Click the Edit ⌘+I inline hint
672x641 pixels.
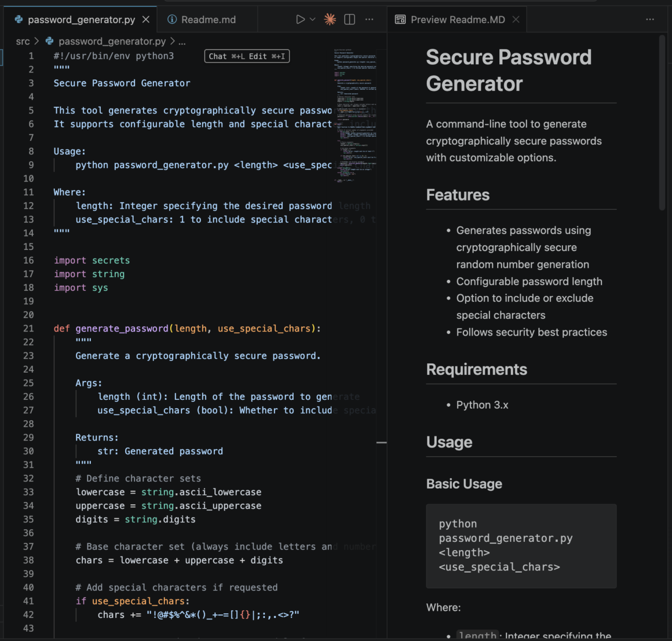pos(267,56)
